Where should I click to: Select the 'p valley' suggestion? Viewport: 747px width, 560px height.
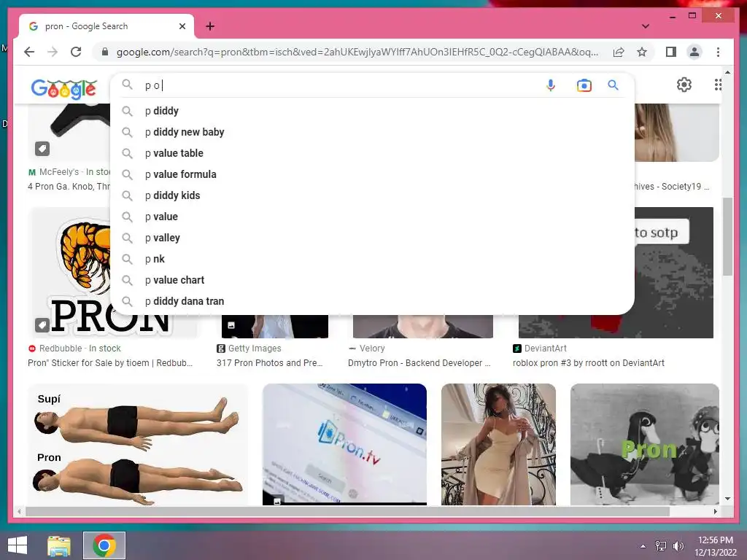click(x=371, y=238)
